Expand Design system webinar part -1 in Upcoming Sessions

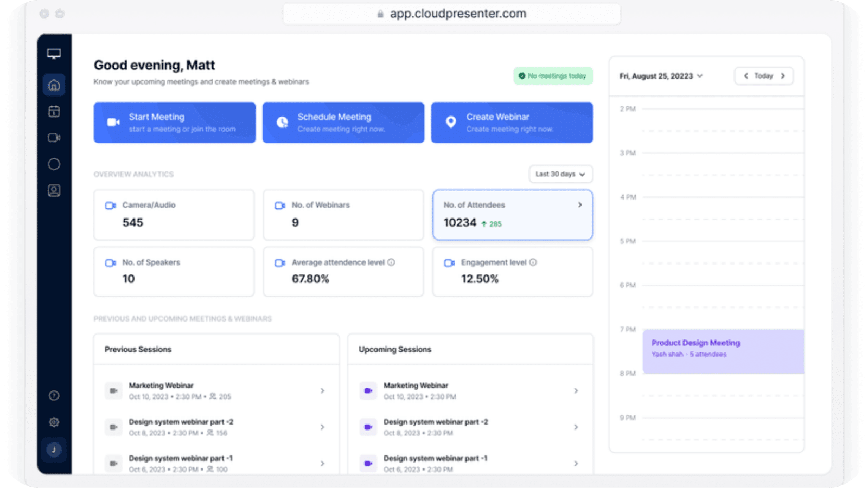click(x=576, y=463)
